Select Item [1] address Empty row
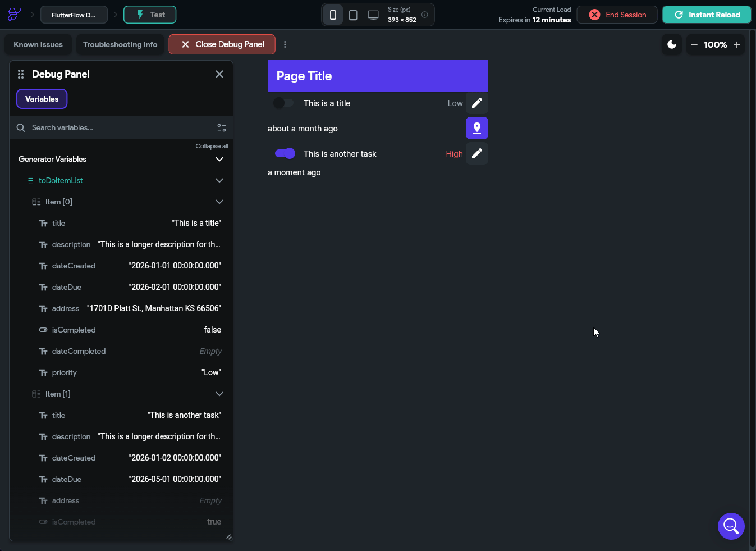The image size is (756, 551). (x=121, y=500)
